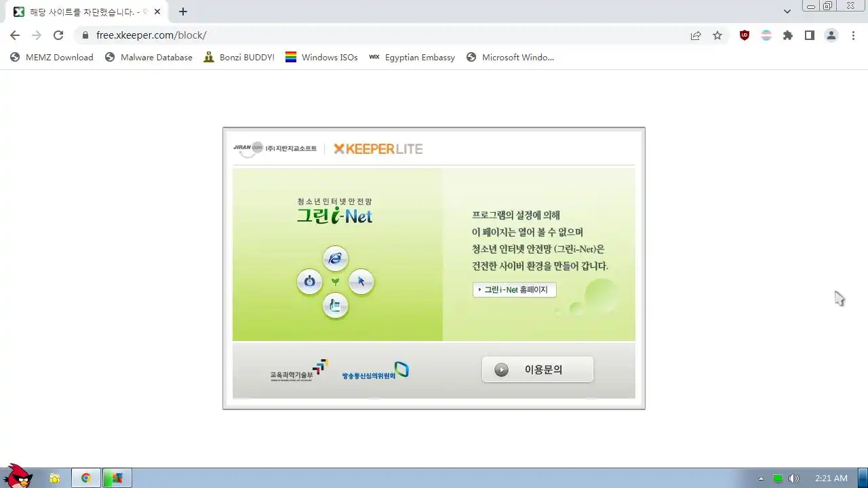Click the bottom computer circle icon
Viewport: 868px width, 488px height.
pos(335,306)
